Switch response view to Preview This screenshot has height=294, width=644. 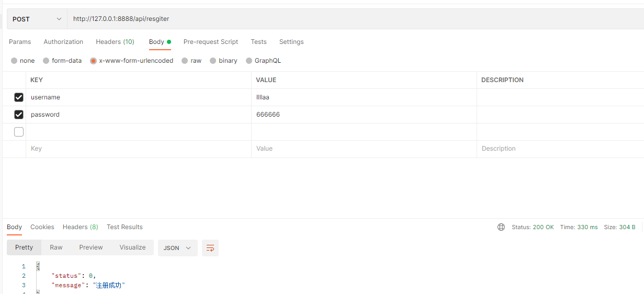91,247
